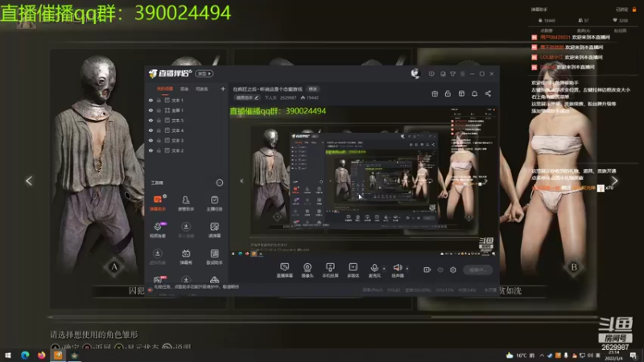
Task: Hide the 文本 1 layer
Action: (151, 100)
